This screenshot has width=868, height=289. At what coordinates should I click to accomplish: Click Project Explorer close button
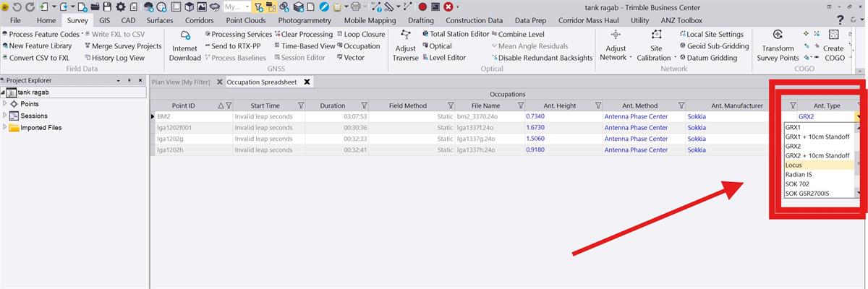tap(140, 81)
